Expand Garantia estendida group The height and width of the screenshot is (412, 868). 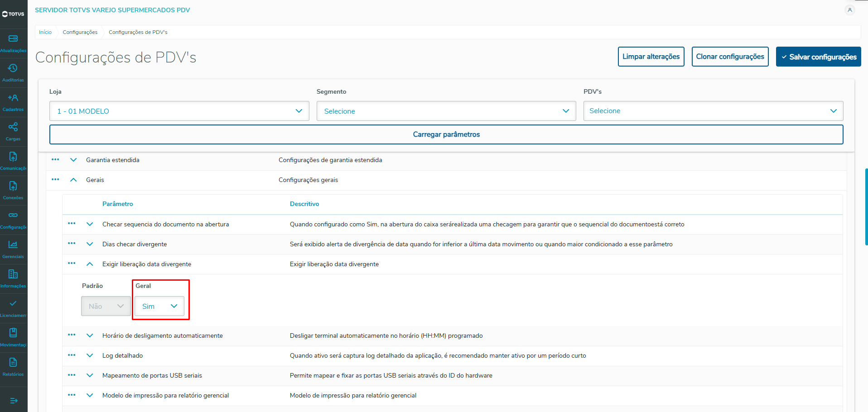(x=73, y=160)
